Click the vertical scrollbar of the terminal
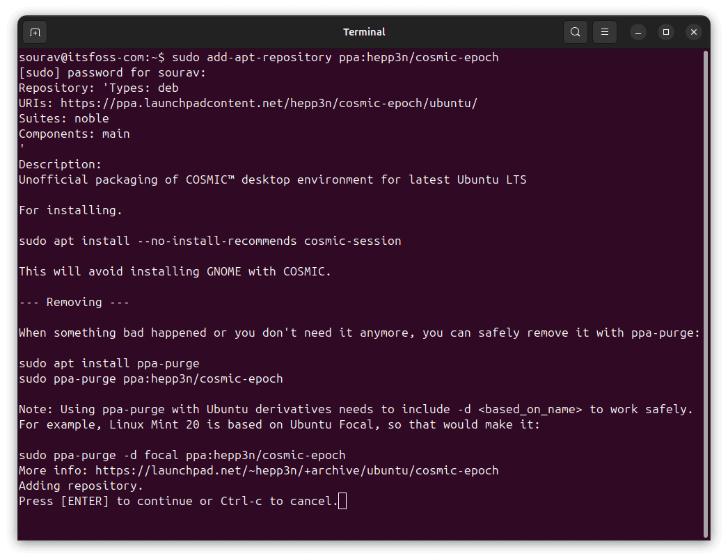Viewport: 728px width, 560px height. (x=706, y=292)
